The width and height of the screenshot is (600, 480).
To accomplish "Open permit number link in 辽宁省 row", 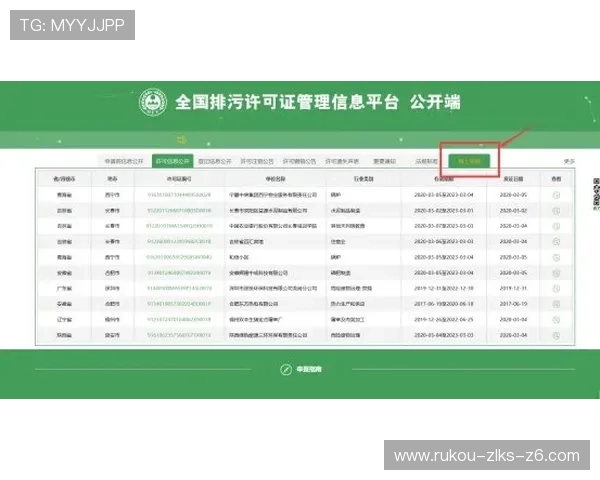I will pos(179,320).
